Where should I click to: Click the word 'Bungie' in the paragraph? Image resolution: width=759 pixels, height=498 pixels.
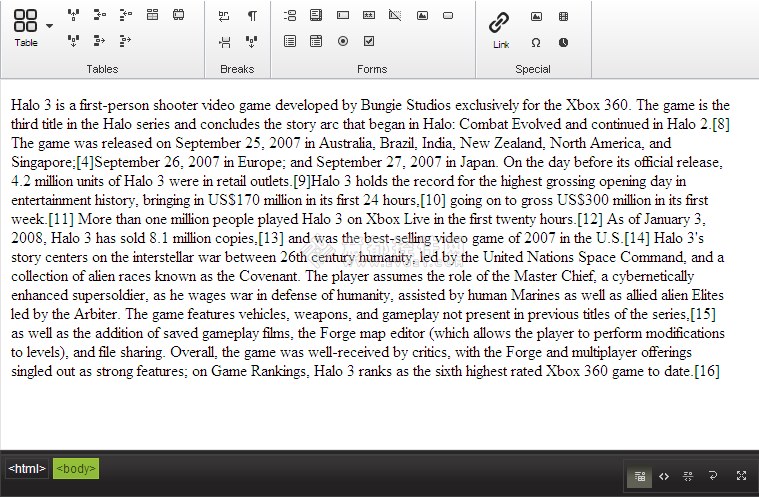381,105
